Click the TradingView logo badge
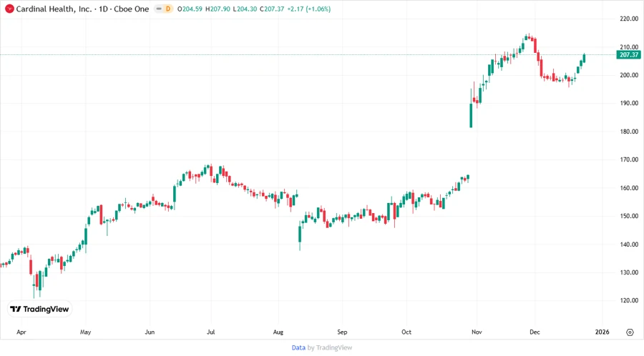The height and width of the screenshot is (356, 644). click(x=39, y=309)
